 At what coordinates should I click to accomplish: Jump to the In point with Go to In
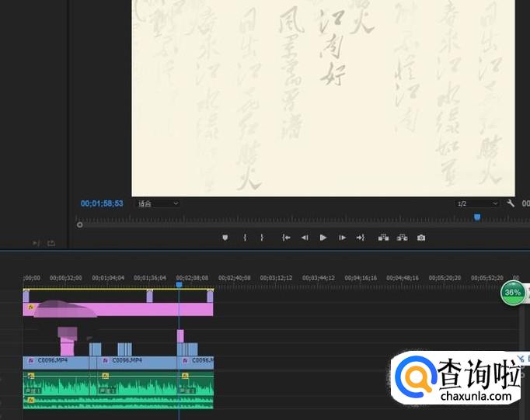286,238
